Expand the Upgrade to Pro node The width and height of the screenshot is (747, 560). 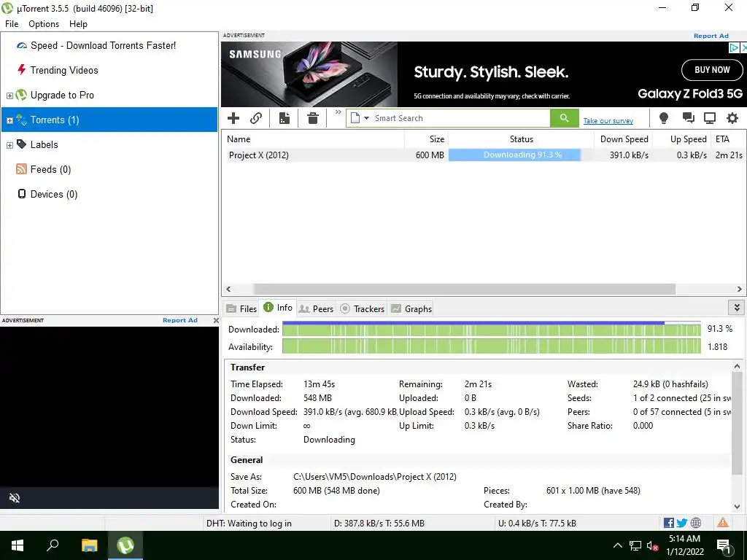(9, 96)
